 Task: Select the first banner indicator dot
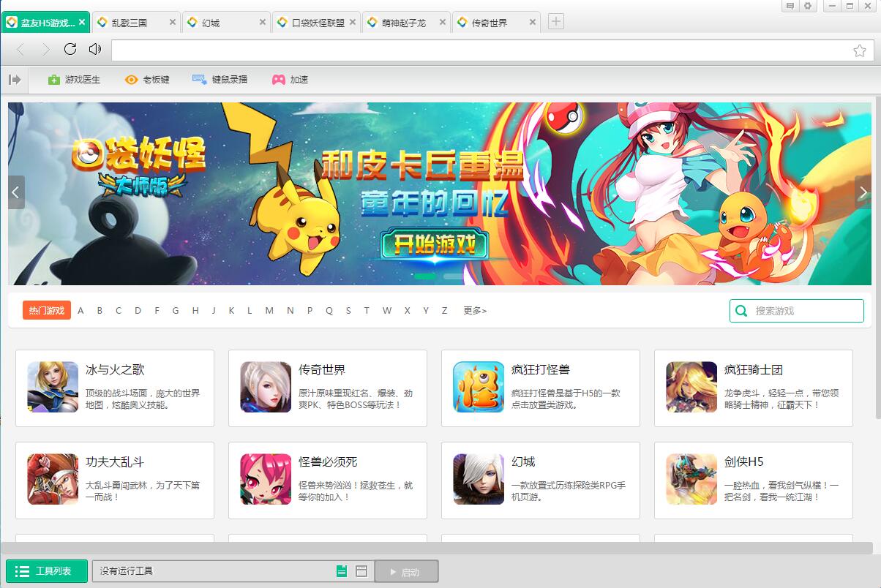[x=425, y=276]
